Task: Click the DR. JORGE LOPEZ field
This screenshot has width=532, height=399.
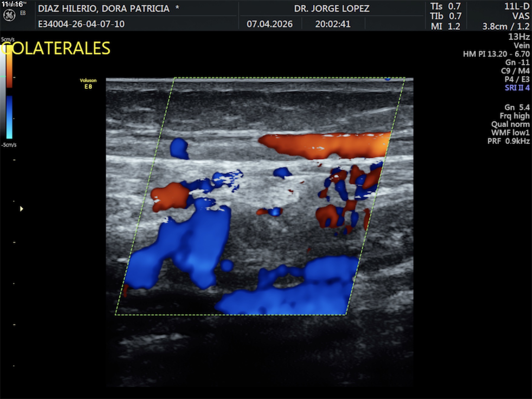Action: [x=332, y=8]
